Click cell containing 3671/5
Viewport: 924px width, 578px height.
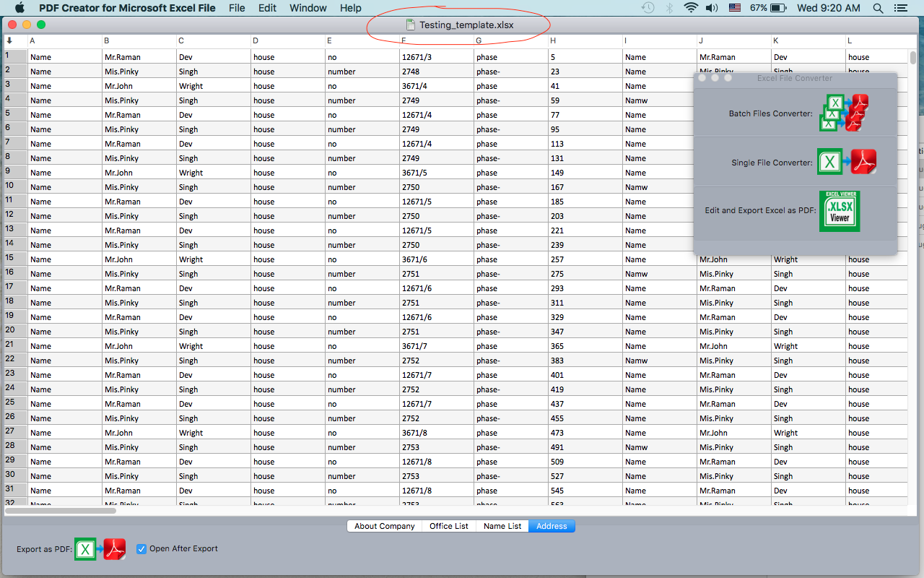(x=437, y=173)
